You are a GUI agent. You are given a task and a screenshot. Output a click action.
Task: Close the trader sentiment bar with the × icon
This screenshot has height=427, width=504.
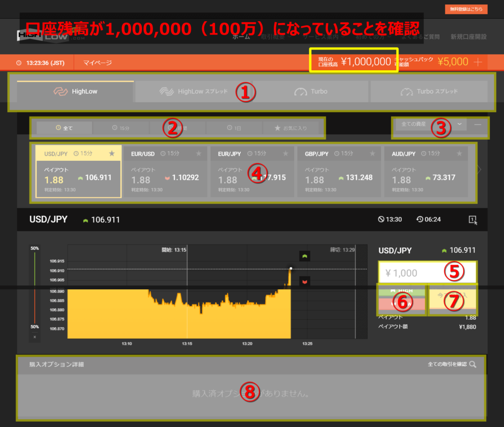35,337
